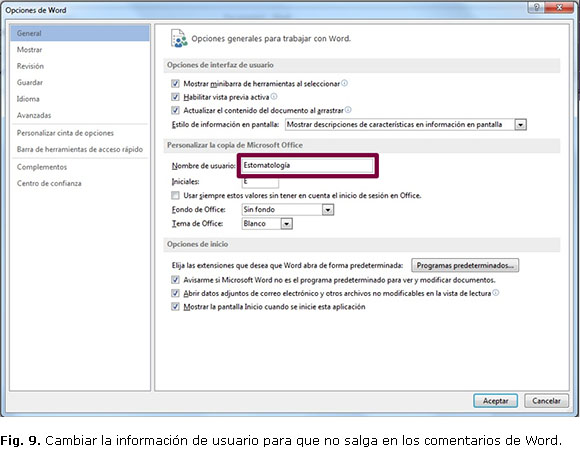Viewport: 580px width, 455px height.
Task: Uncheck Mostrar minibarra de herramientas al seleccionar
Action: pyautogui.click(x=175, y=84)
